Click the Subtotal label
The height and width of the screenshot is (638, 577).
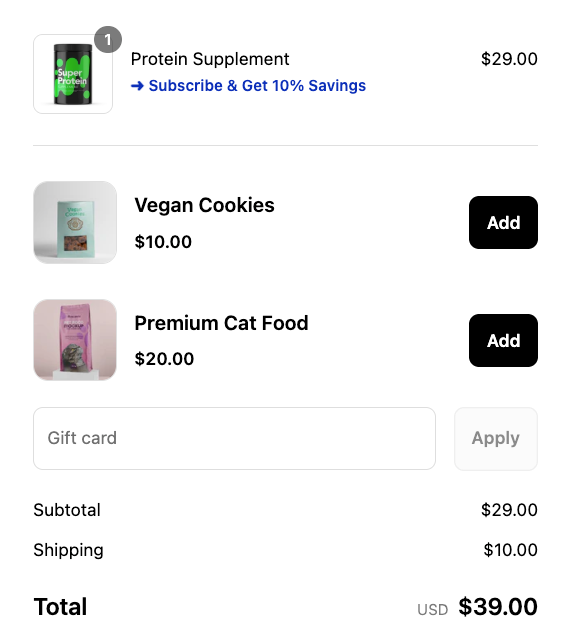(x=67, y=510)
